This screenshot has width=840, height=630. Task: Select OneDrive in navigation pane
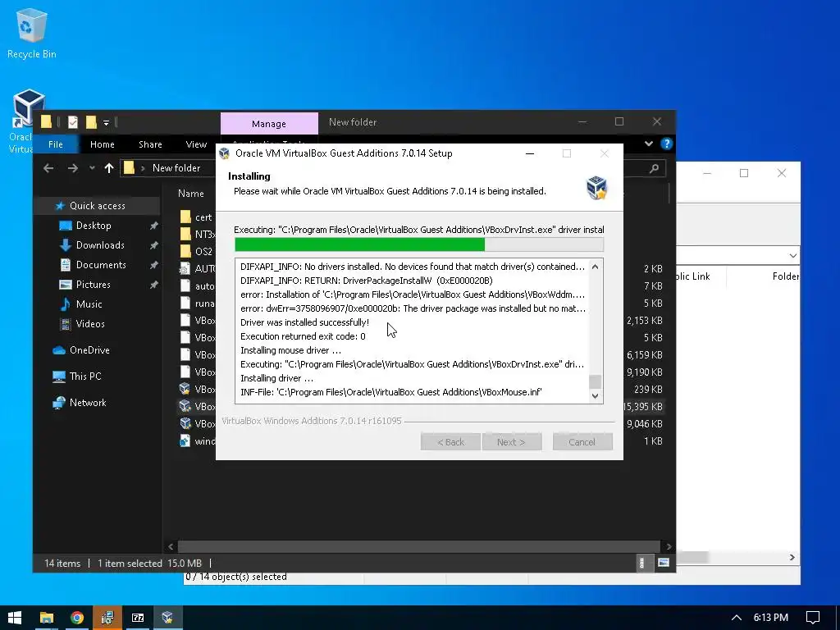[89, 350]
